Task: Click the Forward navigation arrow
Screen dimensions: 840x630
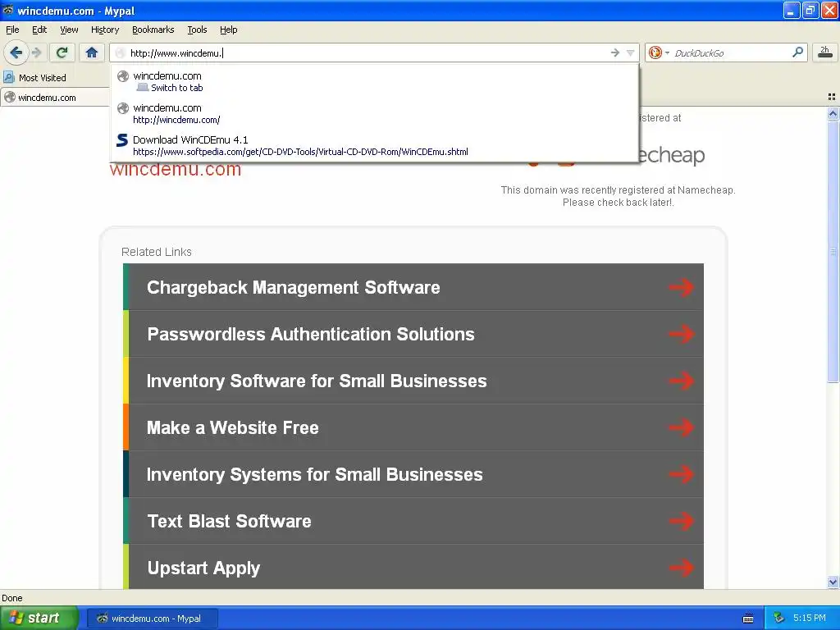Action: pyautogui.click(x=36, y=52)
